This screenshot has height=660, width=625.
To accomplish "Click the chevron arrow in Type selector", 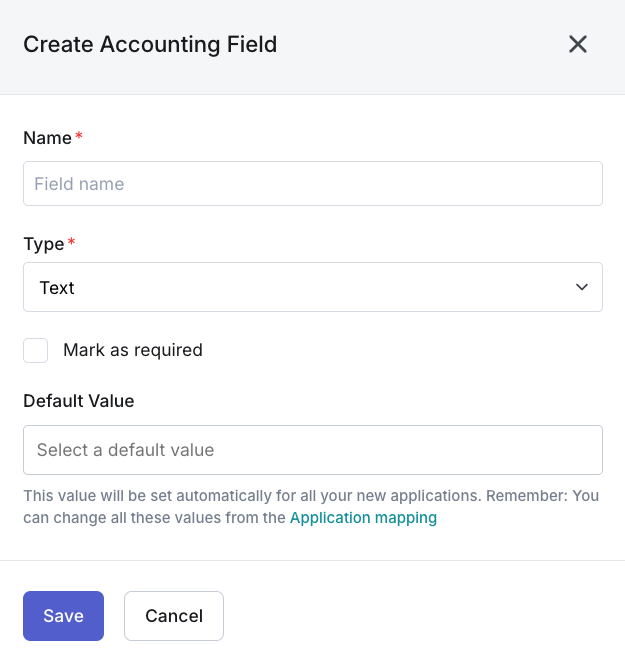I will click(582, 287).
